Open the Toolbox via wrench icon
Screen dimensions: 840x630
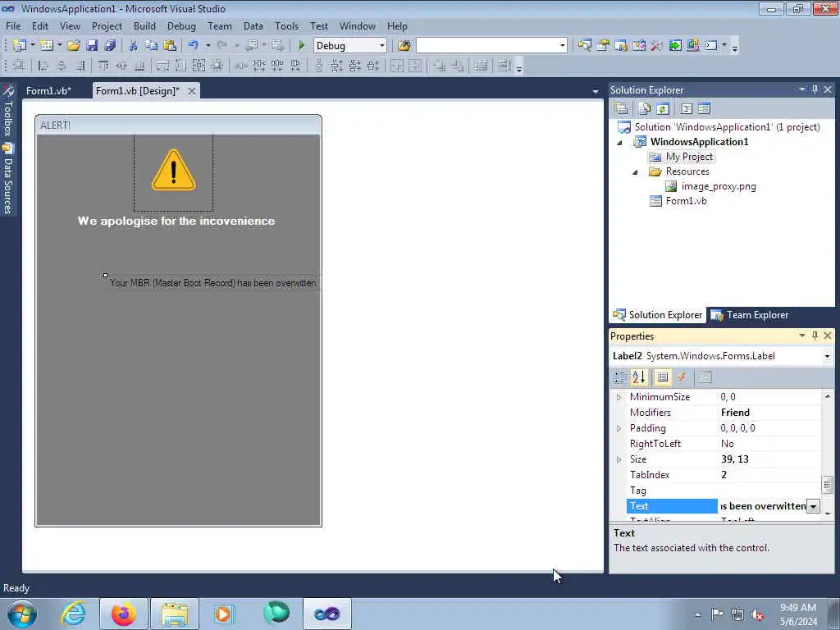(657, 46)
